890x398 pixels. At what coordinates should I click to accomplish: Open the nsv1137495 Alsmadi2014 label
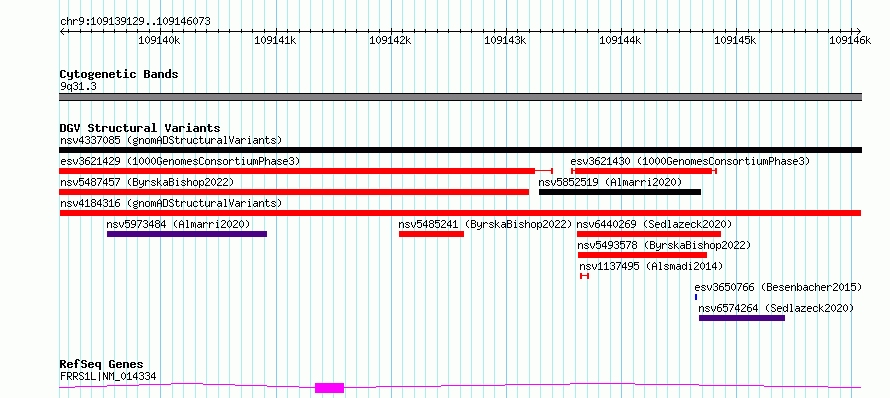[651, 266]
